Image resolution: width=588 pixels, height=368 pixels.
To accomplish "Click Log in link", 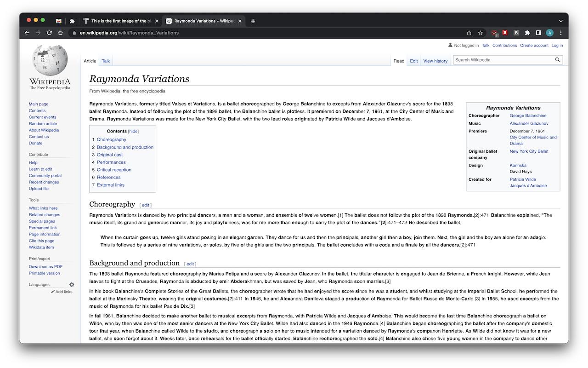I will (x=557, y=46).
